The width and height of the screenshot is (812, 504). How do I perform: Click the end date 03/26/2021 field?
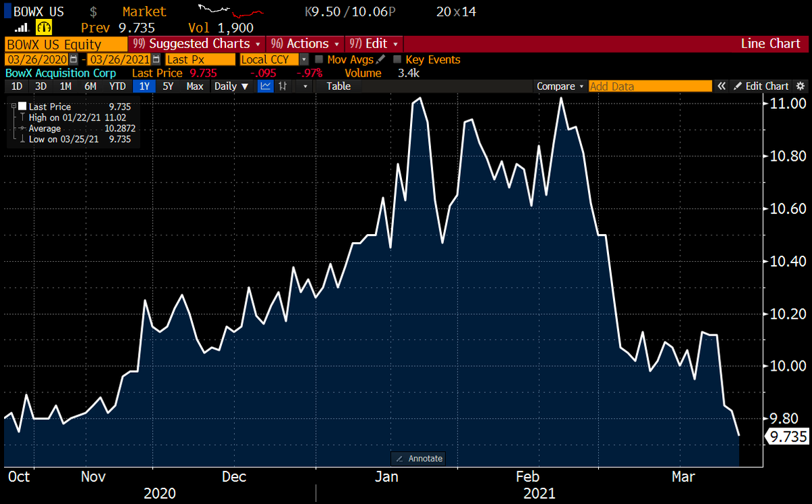tap(120, 60)
